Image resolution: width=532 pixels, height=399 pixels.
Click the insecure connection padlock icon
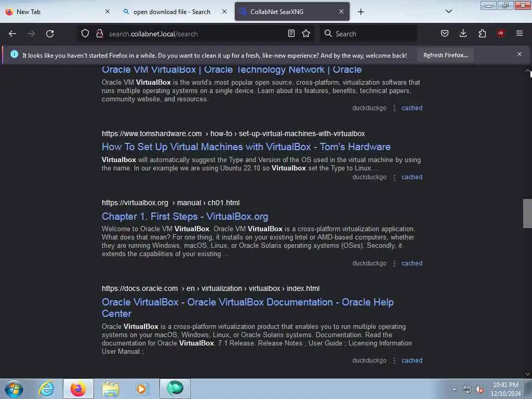point(99,34)
